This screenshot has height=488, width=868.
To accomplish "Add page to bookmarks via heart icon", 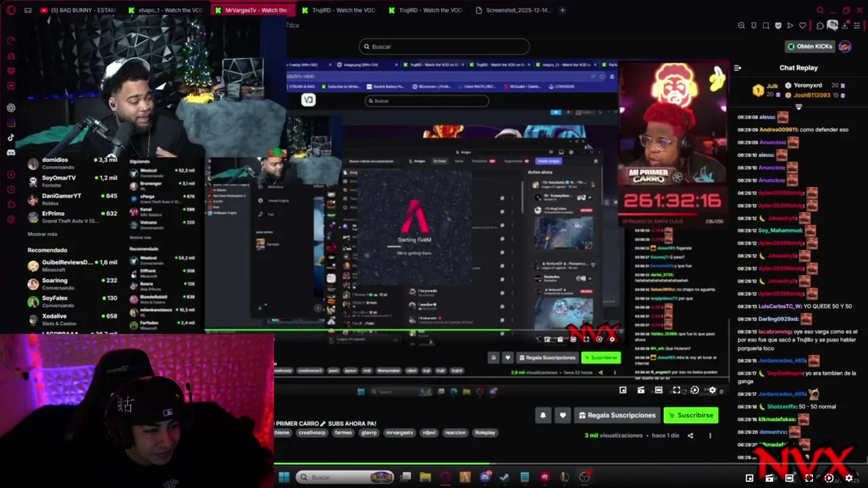I will tap(803, 26).
